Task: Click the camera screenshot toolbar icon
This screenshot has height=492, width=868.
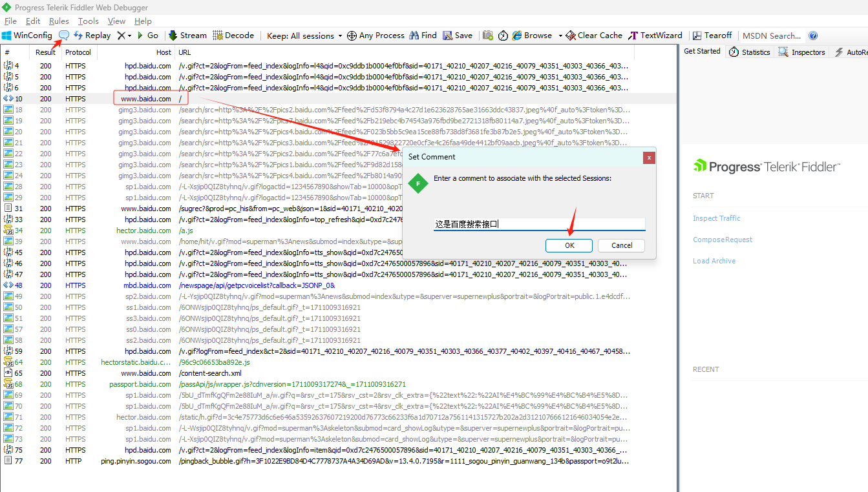Action: tap(488, 36)
